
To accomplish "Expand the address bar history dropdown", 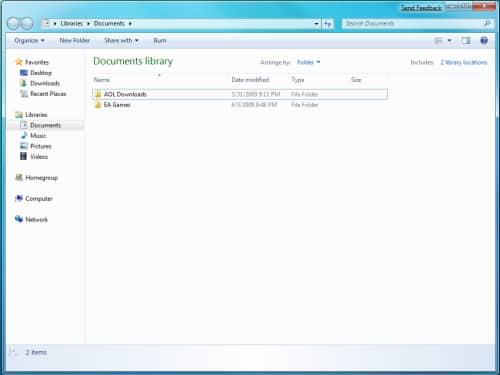I will 316,24.
